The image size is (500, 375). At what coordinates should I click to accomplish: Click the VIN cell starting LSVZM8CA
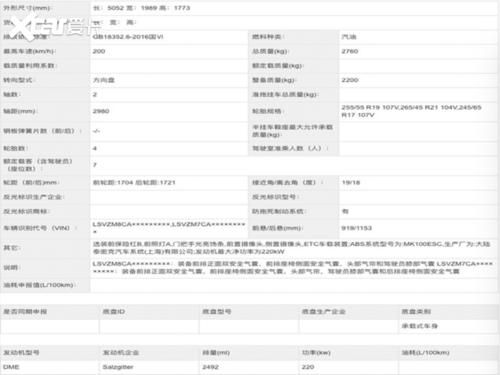pos(169,227)
